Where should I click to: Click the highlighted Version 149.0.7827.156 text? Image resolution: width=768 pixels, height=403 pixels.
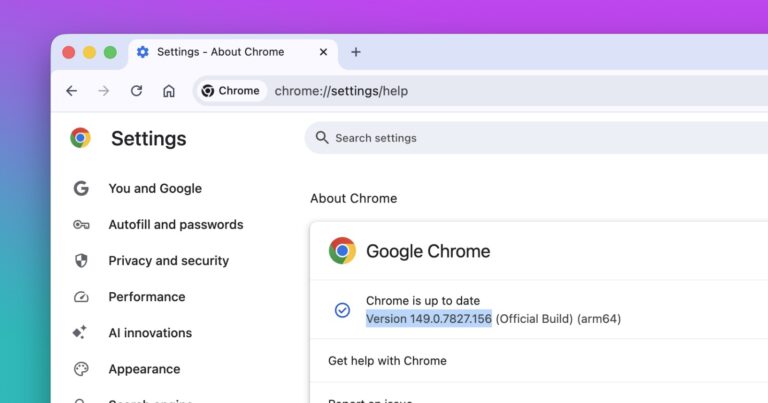pos(429,319)
